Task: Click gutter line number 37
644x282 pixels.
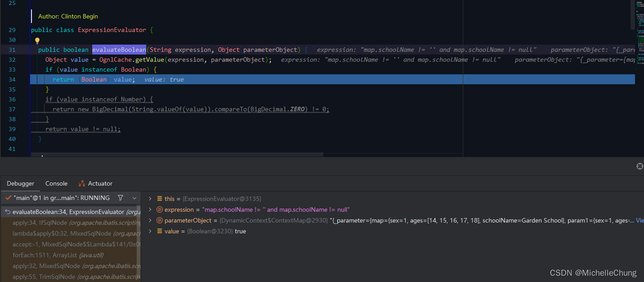Action: coord(12,109)
